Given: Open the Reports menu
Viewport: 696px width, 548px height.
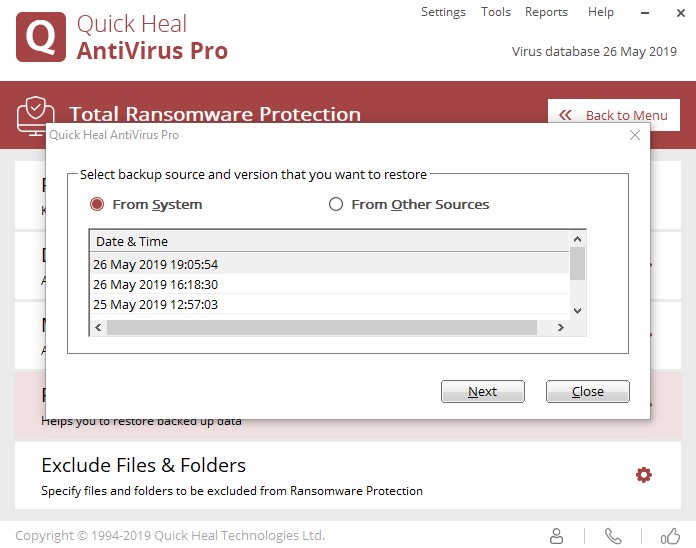Looking at the screenshot, I should point(546,12).
